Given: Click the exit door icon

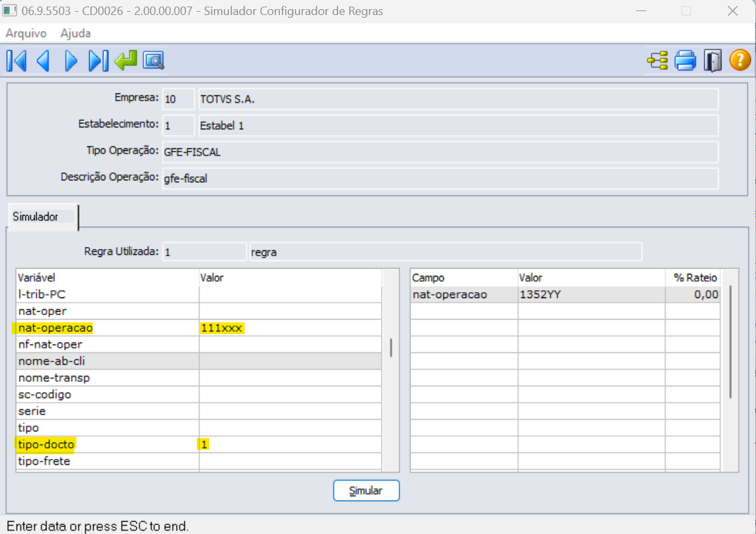Looking at the screenshot, I should point(713,61).
